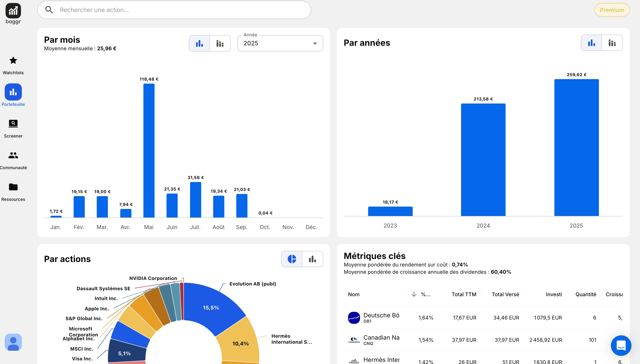Switch Par années to stacked bar view
Screen dimensions: 640x364
click(612, 43)
